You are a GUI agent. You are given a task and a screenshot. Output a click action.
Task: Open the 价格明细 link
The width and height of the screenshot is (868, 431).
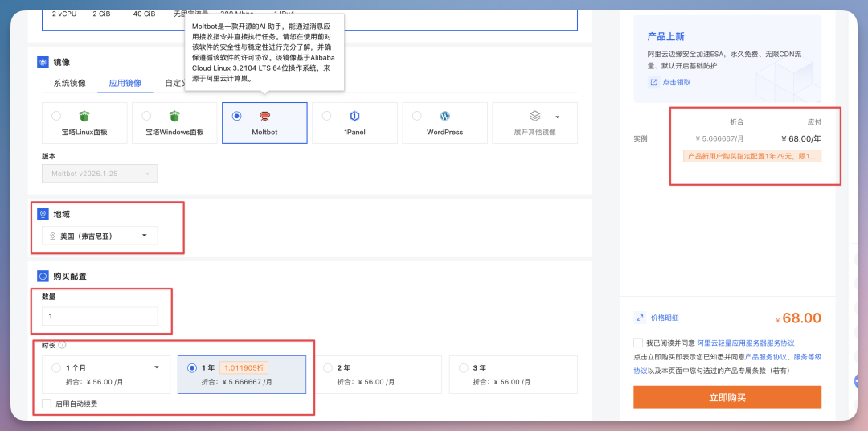pos(665,318)
